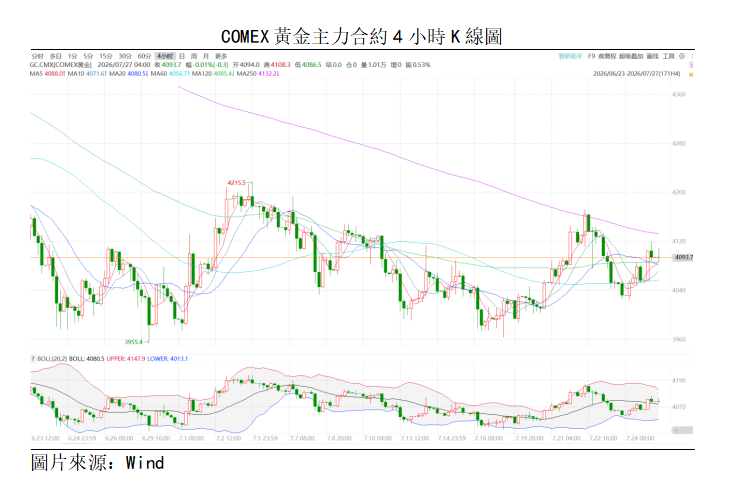The height and width of the screenshot is (487, 735).
Task: Click the BOLL indicator help question mark
Action: point(33,359)
